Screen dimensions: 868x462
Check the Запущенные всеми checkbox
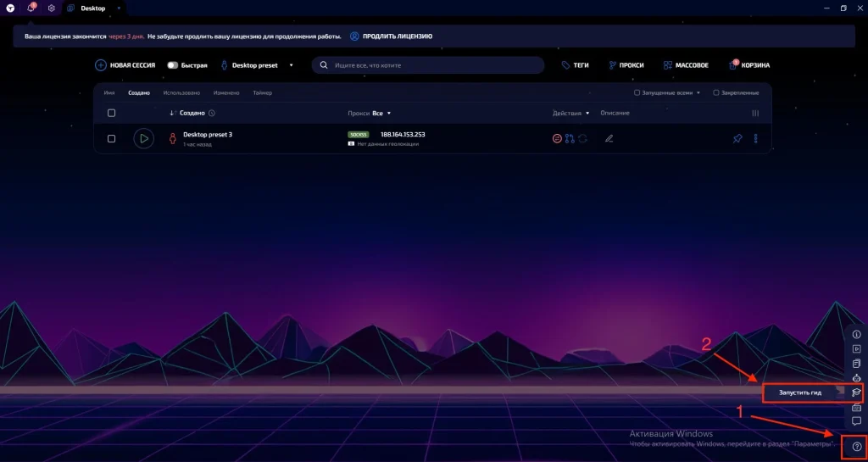[x=637, y=93]
